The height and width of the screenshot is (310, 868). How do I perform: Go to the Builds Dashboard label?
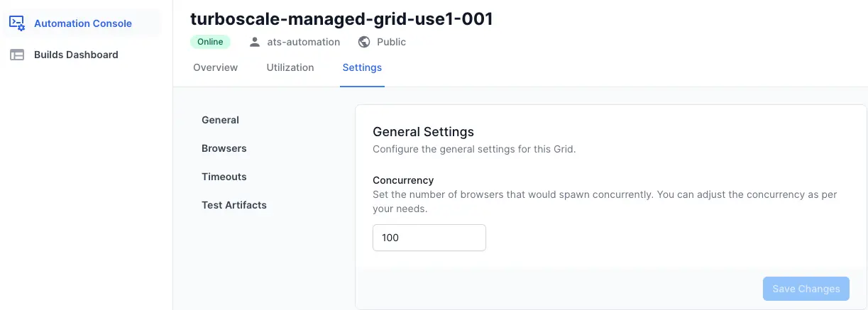(76, 55)
